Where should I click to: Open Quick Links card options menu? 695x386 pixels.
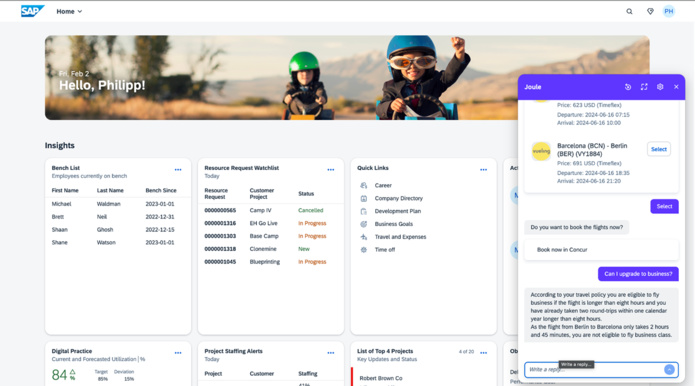point(483,170)
